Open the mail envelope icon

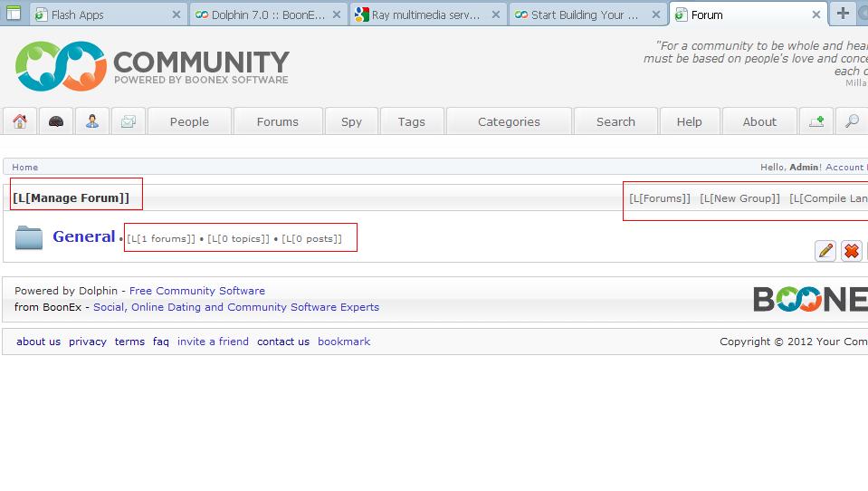129,121
